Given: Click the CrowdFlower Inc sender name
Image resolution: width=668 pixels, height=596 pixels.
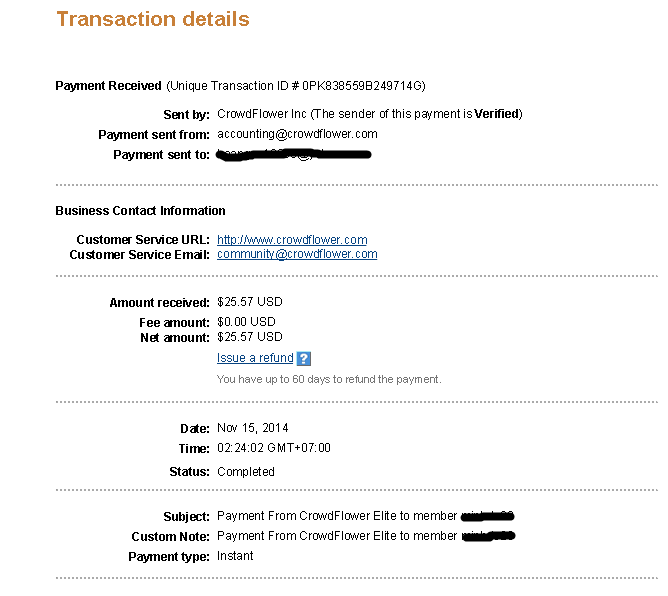Looking at the screenshot, I should click(x=261, y=114).
